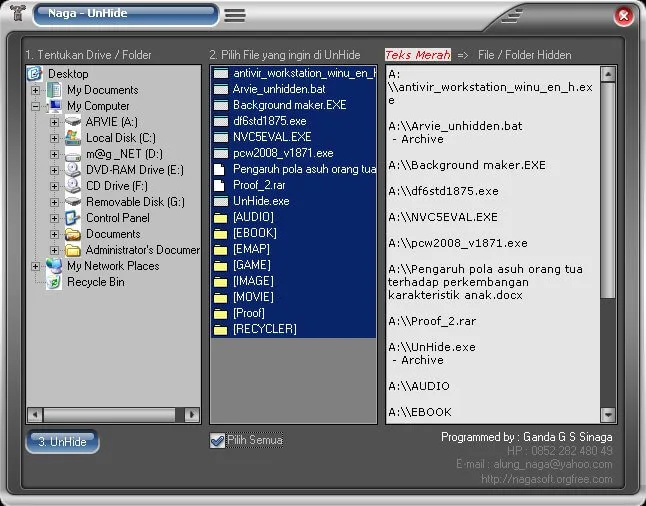Viewport: 646px width, 506px height.
Task: Click the [AUDIO] folder icon
Action: [221, 218]
